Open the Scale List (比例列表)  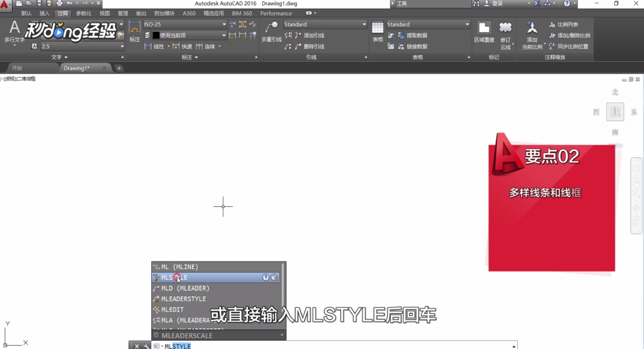(x=563, y=25)
